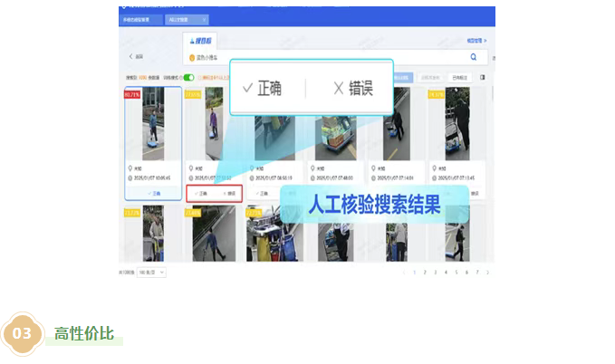Click the clock icon beside 07:48:00

pos(312,177)
